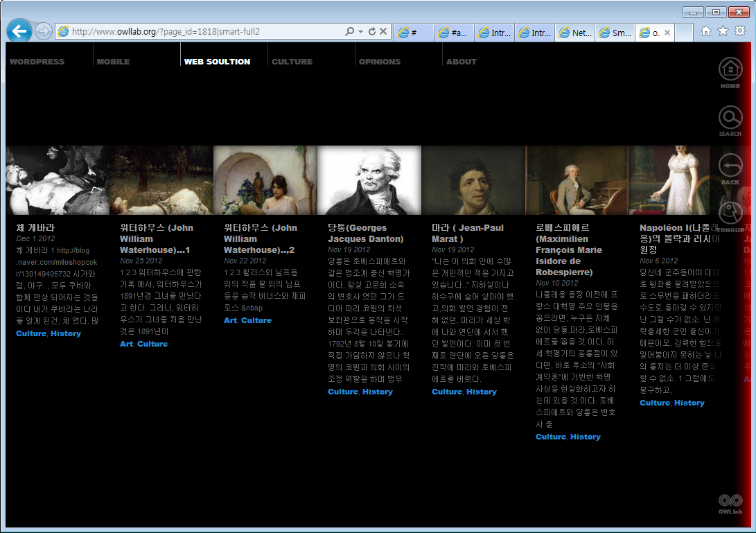Switch to the '#' browser tab
This screenshot has height=533, width=756.
click(414, 33)
